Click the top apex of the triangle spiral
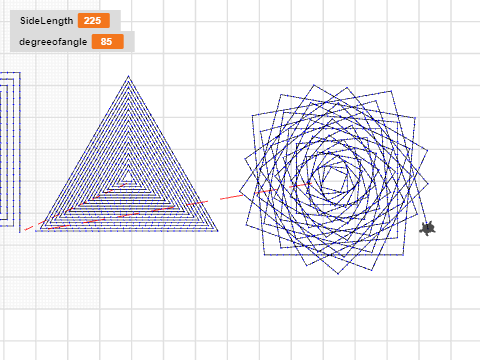 pyautogui.click(x=128, y=77)
